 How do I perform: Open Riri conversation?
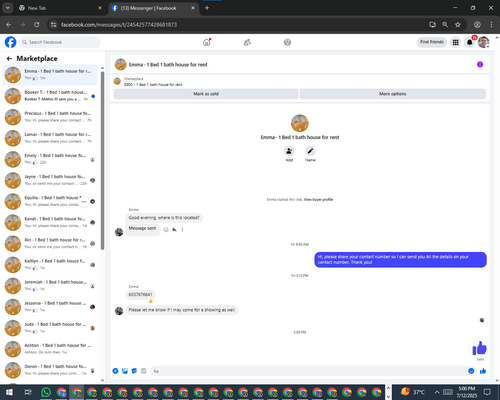point(50,244)
